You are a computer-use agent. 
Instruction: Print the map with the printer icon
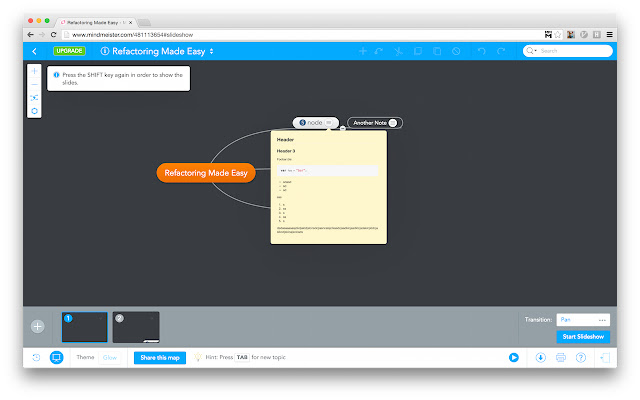click(x=560, y=358)
